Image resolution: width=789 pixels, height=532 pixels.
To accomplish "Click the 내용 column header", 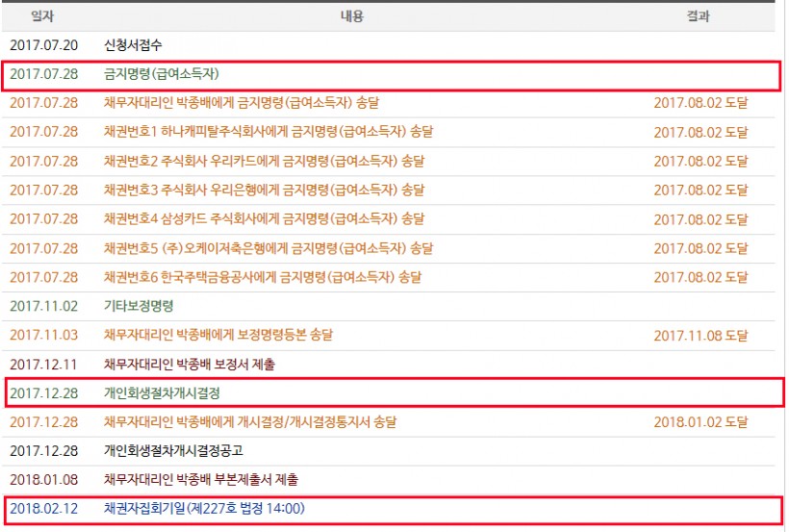I will tap(352, 16).
